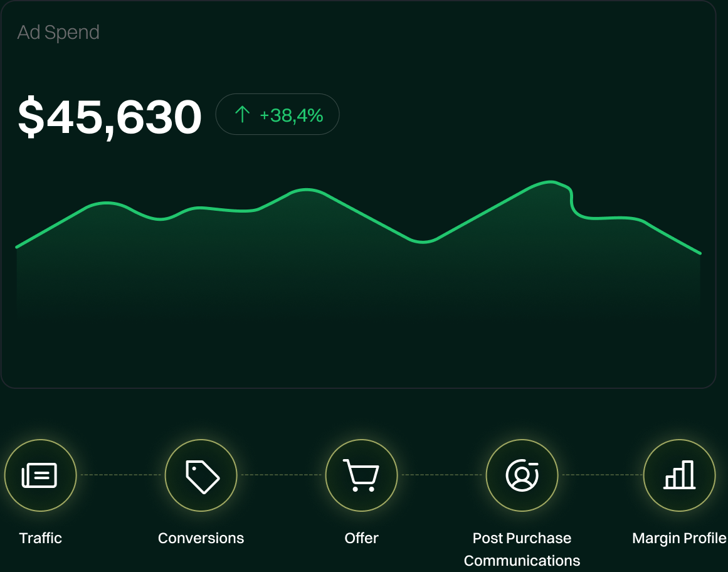The width and height of the screenshot is (728, 572).
Task: Click the "Offer" label
Action: [362, 538]
